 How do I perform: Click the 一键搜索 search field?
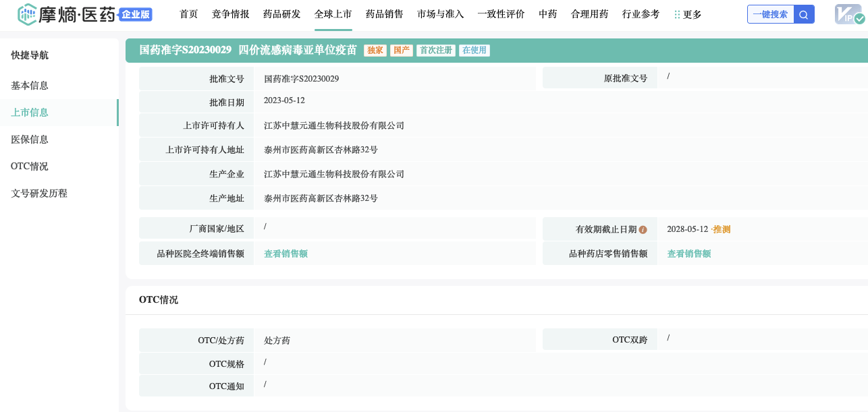[770, 14]
